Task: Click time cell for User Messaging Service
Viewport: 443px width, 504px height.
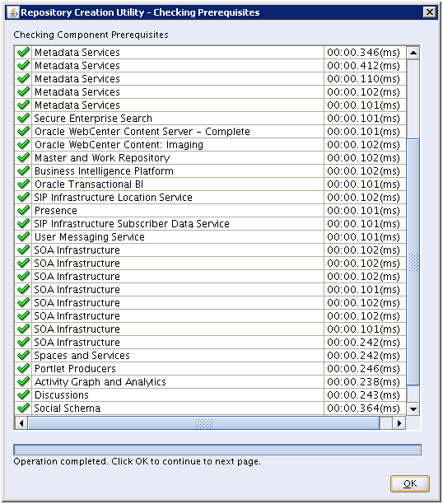Action: click(365, 237)
